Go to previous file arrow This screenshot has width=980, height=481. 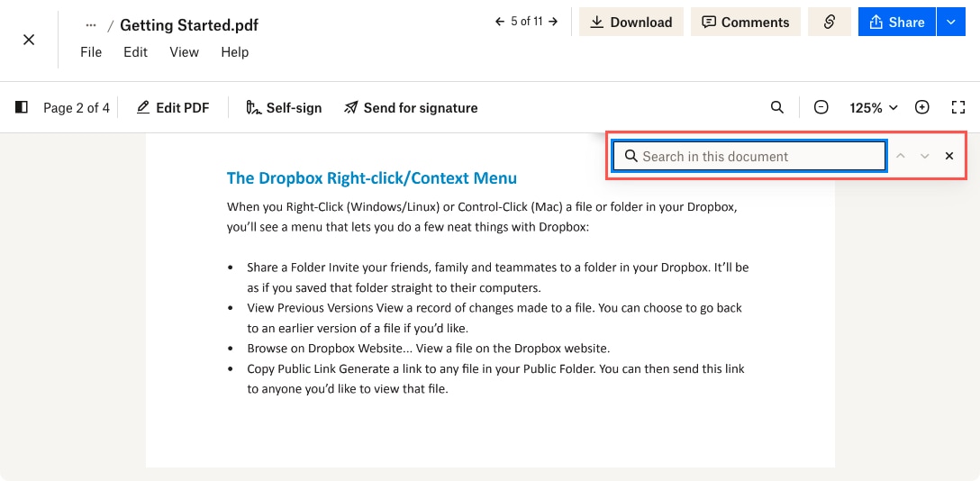point(499,22)
